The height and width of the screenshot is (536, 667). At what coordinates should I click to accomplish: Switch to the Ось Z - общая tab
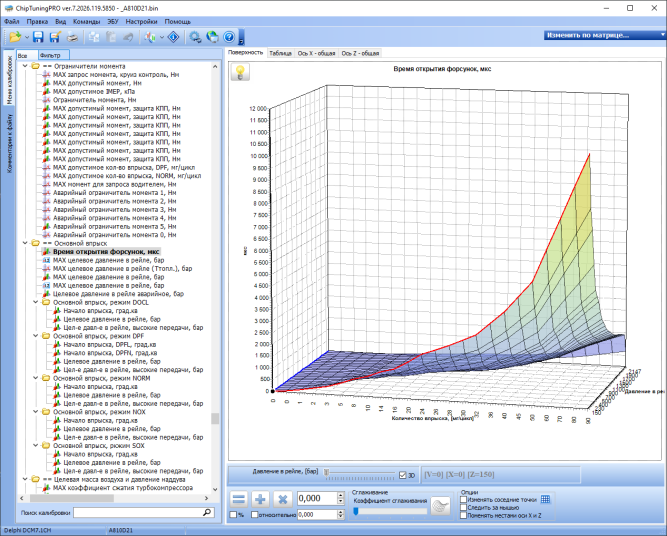360,53
